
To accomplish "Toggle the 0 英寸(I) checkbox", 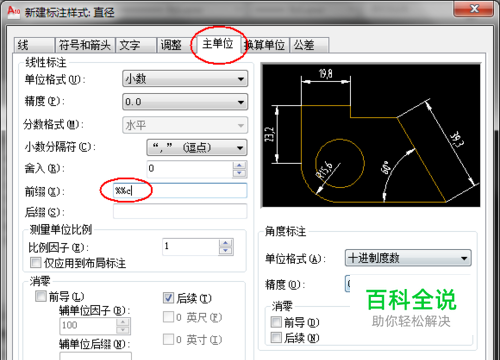I will [x=168, y=339].
